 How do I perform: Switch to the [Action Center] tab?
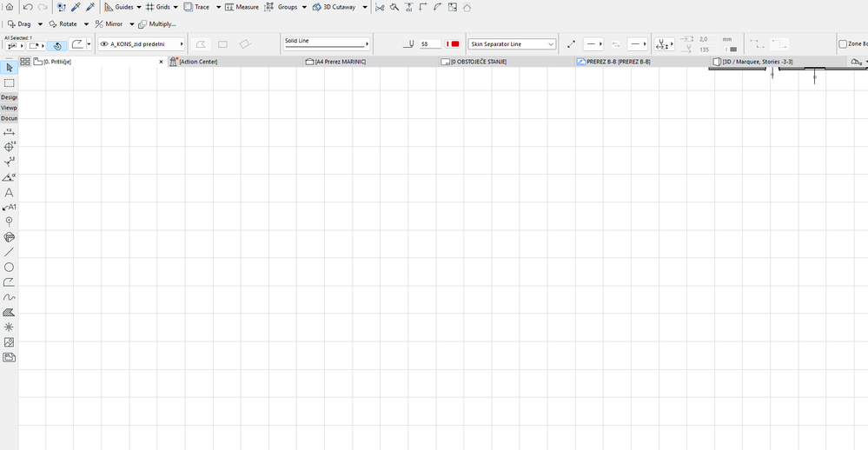(x=235, y=62)
